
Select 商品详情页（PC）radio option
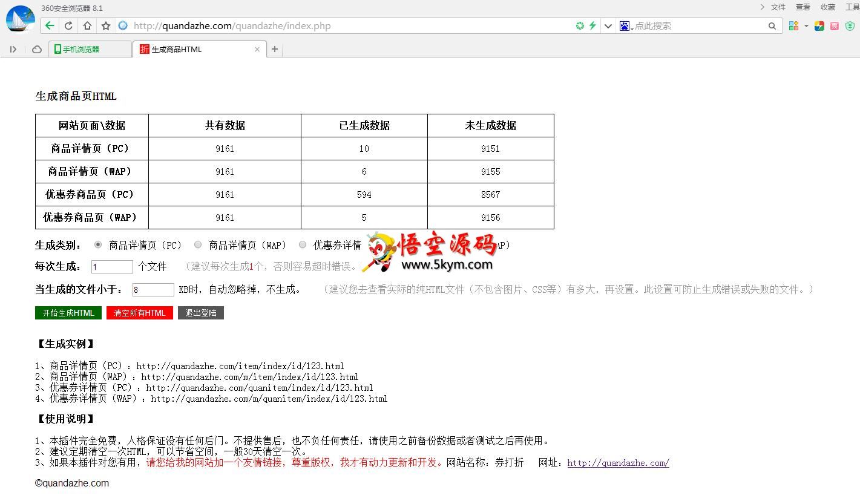[98, 245]
